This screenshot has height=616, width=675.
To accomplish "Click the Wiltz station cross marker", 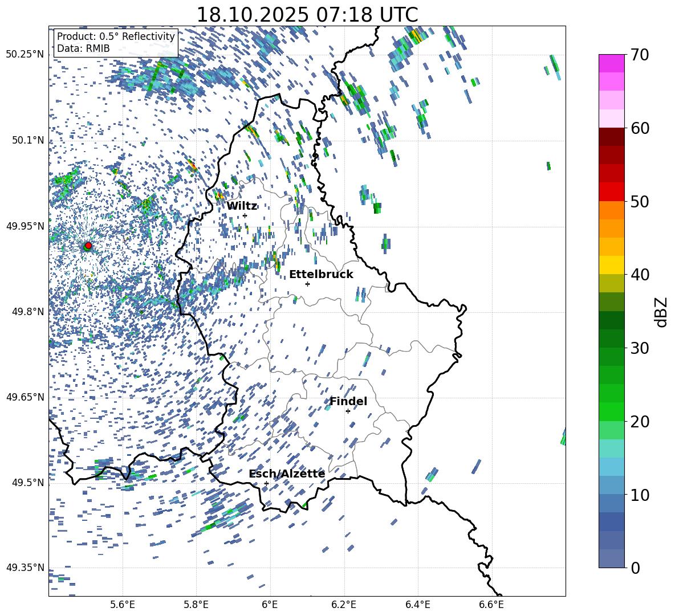I will tap(245, 215).
